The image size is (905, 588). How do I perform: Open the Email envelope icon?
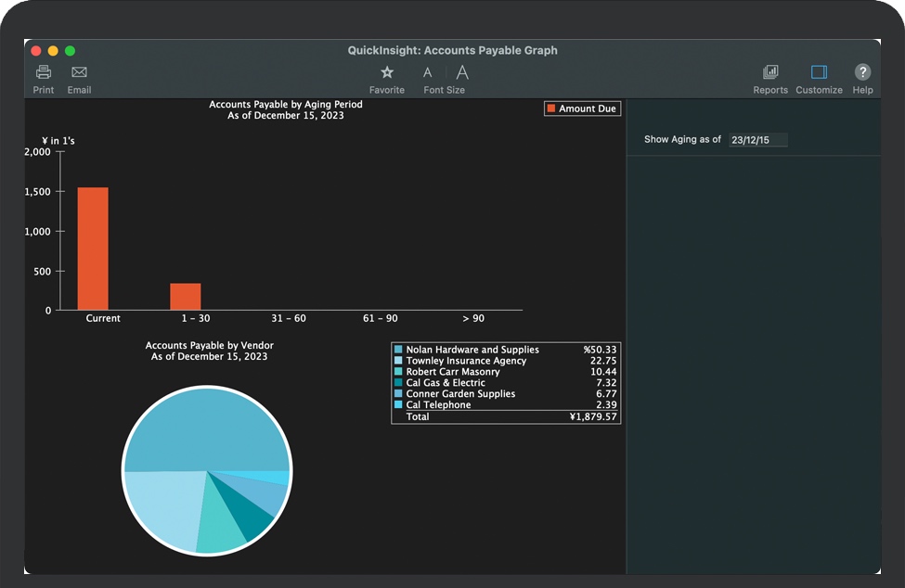[79, 72]
